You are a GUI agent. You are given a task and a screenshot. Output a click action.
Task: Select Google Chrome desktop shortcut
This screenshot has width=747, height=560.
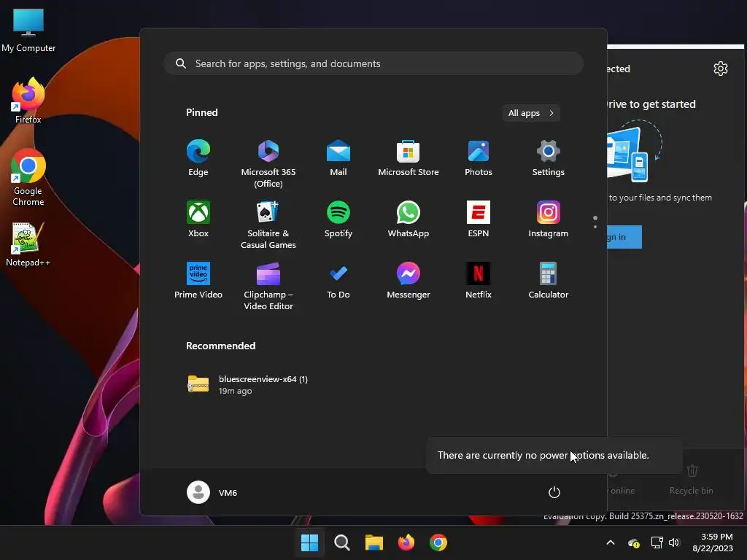(x=28, y=178)
